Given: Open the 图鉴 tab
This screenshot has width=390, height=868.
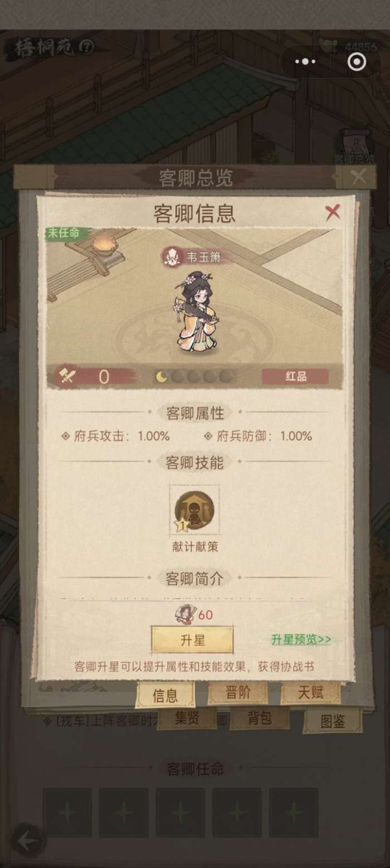Looking at the screenshot, I should click(333, 721).
